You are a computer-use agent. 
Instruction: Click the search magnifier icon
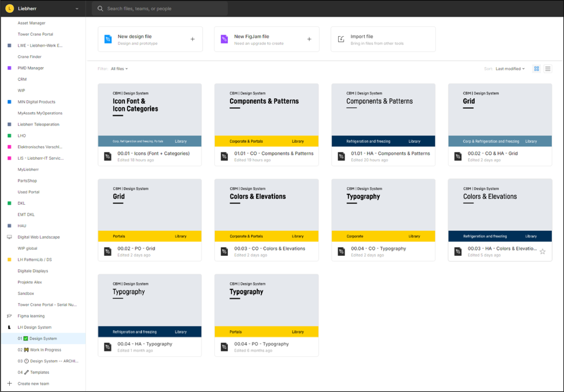[x=100, y=9]
